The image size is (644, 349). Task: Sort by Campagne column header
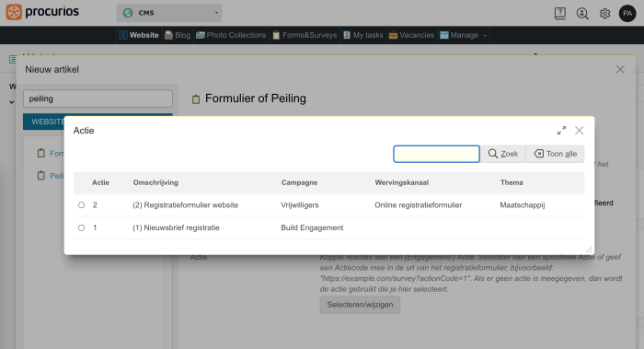[299, 182]
